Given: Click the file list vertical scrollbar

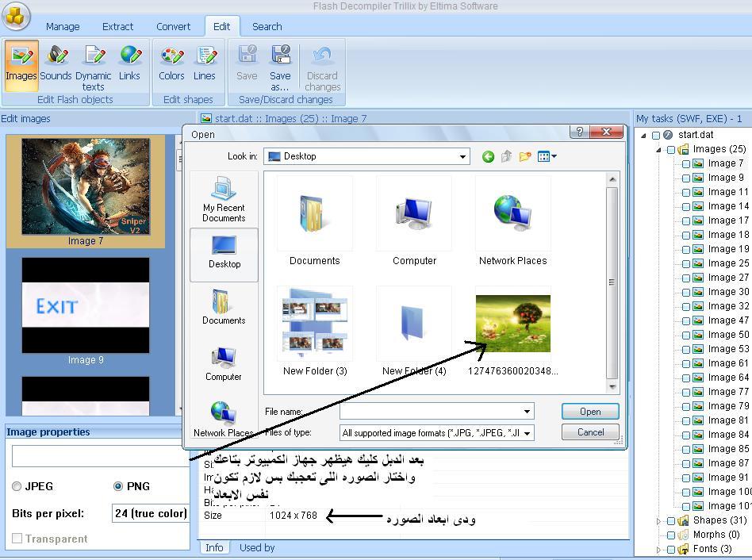Looking at the screenshot, I should point(612,283).
